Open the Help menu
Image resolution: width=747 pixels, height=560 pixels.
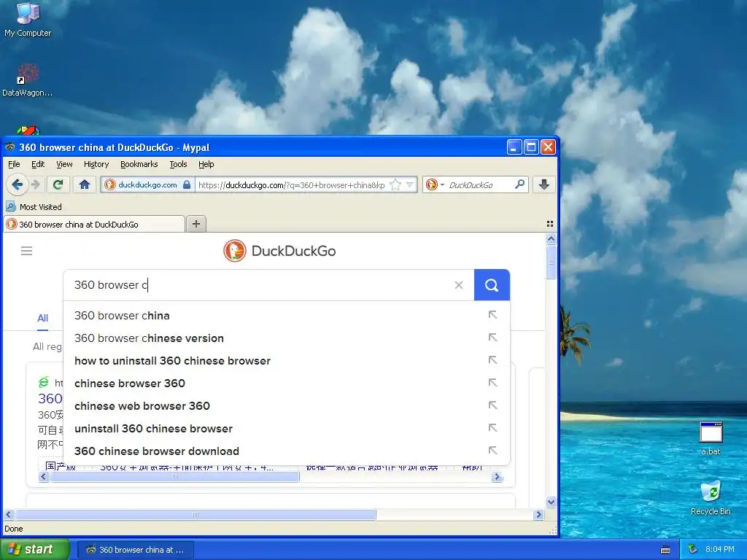[206, 164]
